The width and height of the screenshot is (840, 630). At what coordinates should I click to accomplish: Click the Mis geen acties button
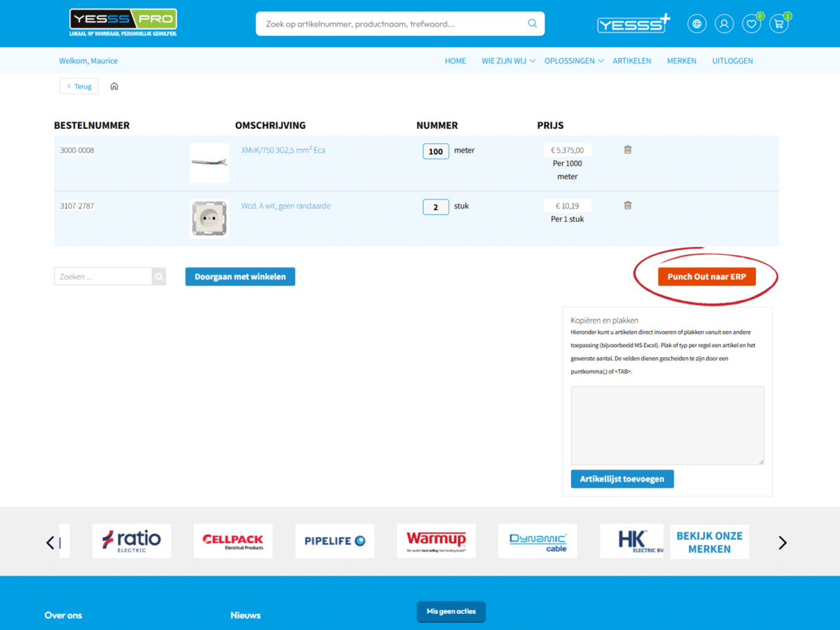coord(451,612)
